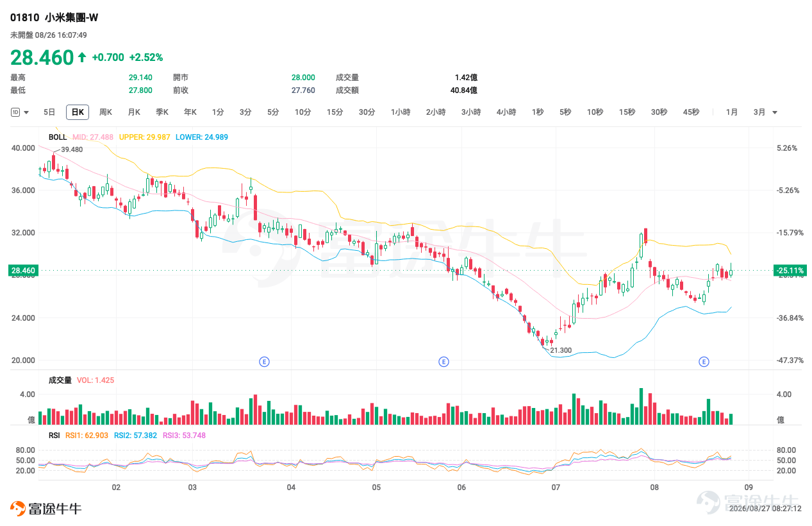Click the 最高 value 29.140
Image resolution: width=812 pixels, height=526 pixels.
coord(140,78)
